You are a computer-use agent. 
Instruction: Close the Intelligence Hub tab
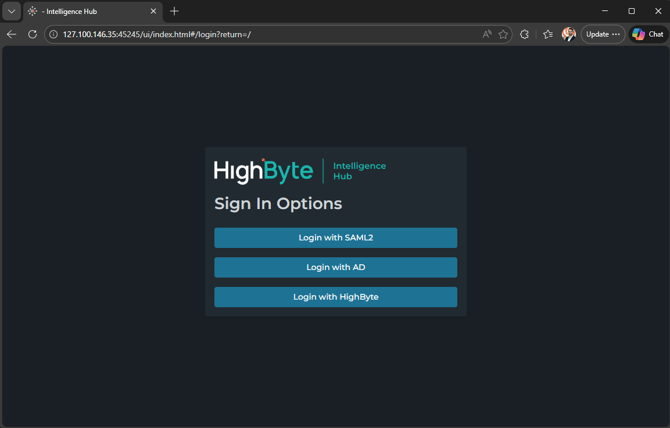tap(153, 11)
